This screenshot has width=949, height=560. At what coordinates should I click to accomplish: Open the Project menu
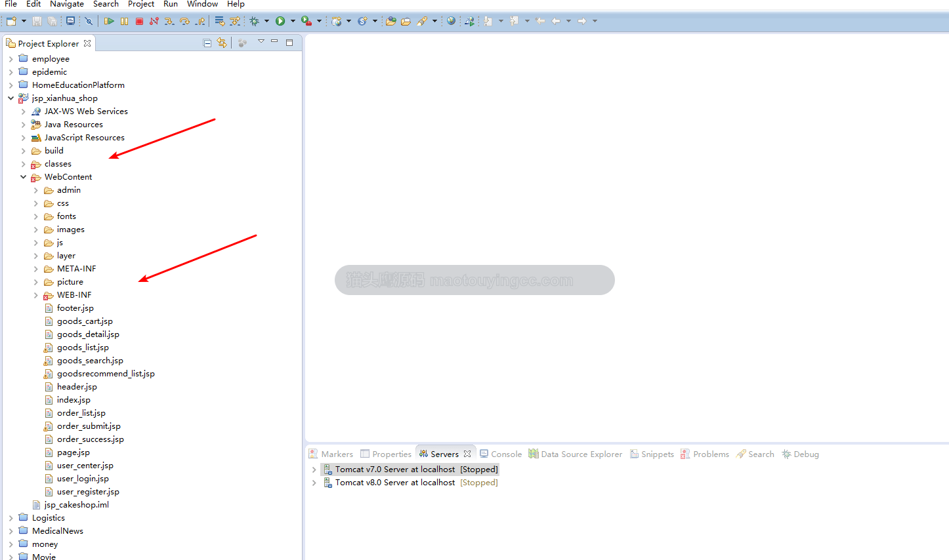(x=141, y=4)
